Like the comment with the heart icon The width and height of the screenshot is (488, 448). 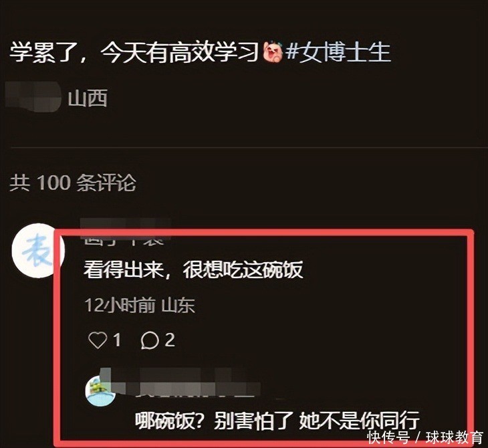[98, 340]
